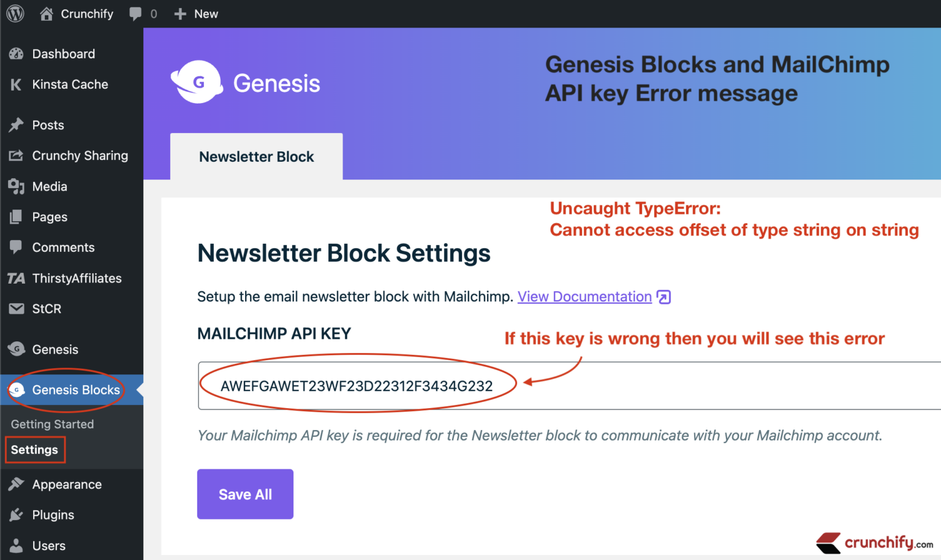This screenshot has height=560, width=941.
Task: Open the View Documentation link
Action: point(584,297)
